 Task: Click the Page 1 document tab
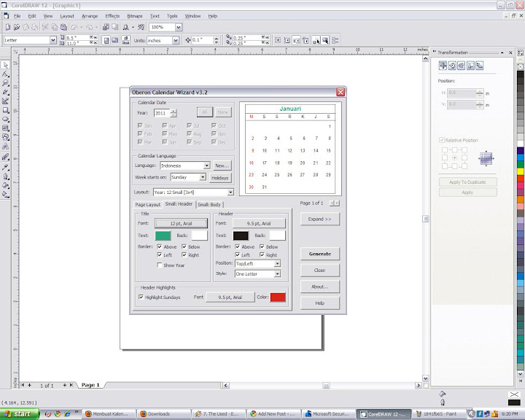pos(90,385)
